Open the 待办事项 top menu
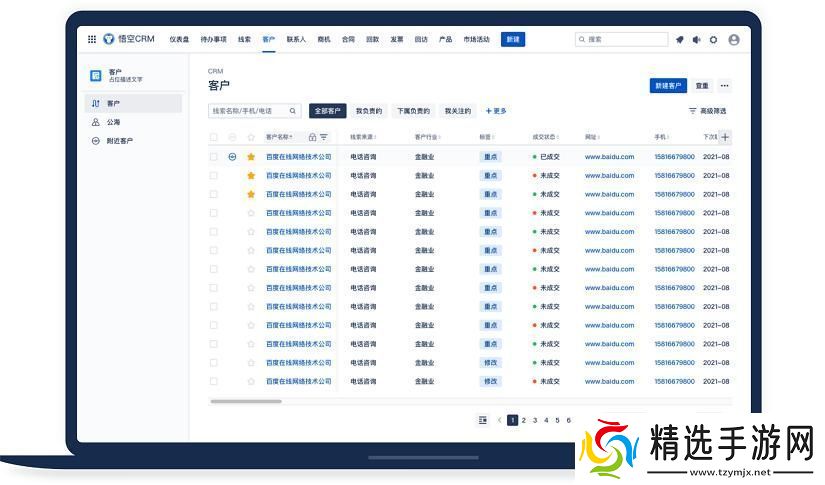The image size is (825, 485). 213,39
